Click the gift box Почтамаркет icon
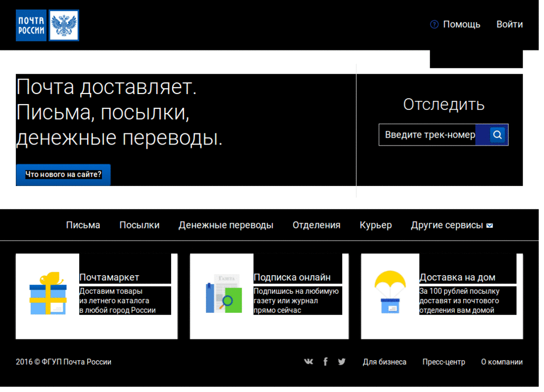Viewport: 544px width, 392px height. (48, 293)
